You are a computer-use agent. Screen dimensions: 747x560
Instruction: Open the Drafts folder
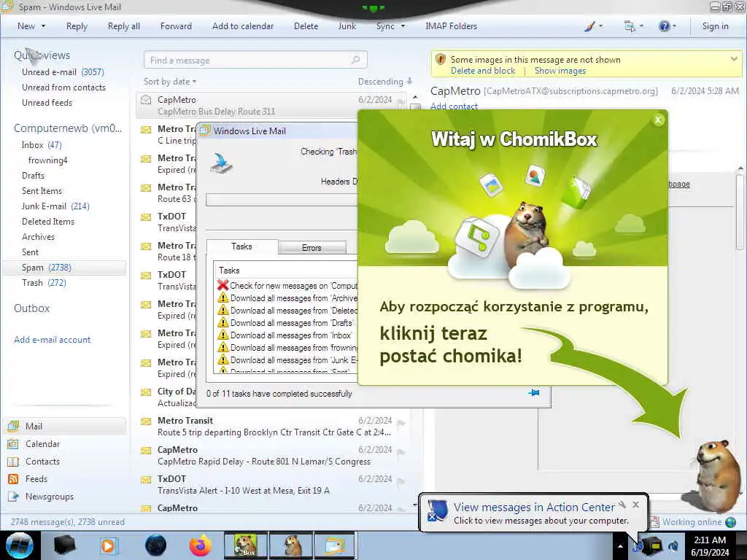click(x=33, y=176)
